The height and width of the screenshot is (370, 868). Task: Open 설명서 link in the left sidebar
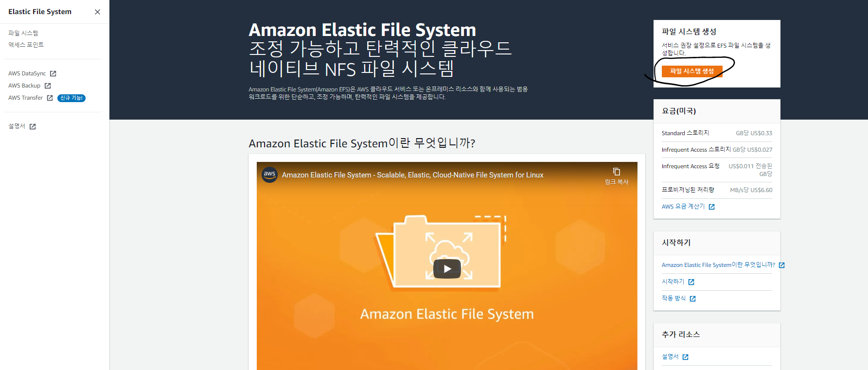pos(17,126)
